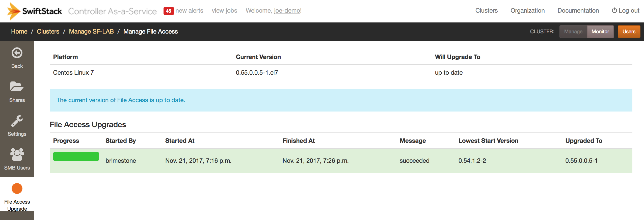Open Clusters in top navigation
The width and height of the screenshot is (644, 220).
[x=486, y=11]
